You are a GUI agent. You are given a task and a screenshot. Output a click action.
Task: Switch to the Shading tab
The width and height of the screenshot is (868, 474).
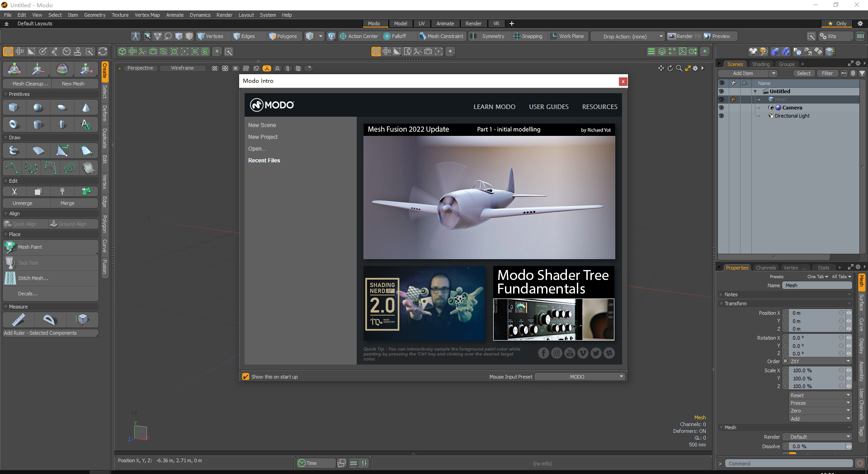click(761, 64)
